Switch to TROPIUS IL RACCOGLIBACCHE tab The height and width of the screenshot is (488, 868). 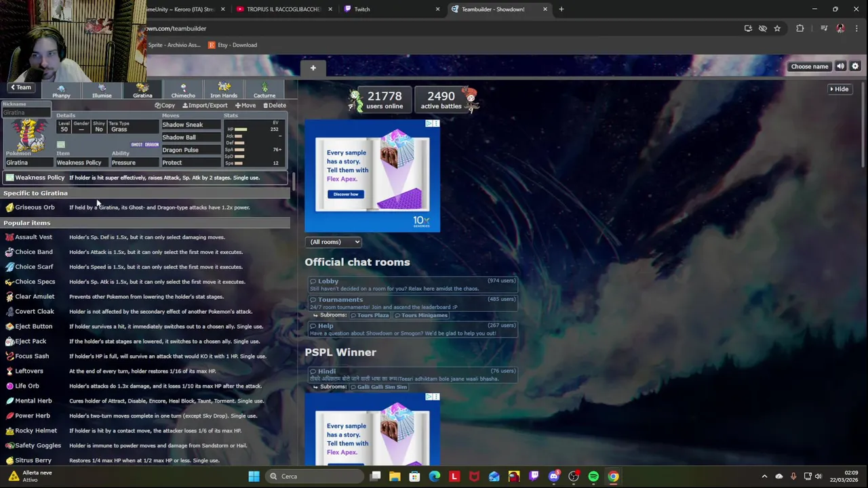(283, 9)
